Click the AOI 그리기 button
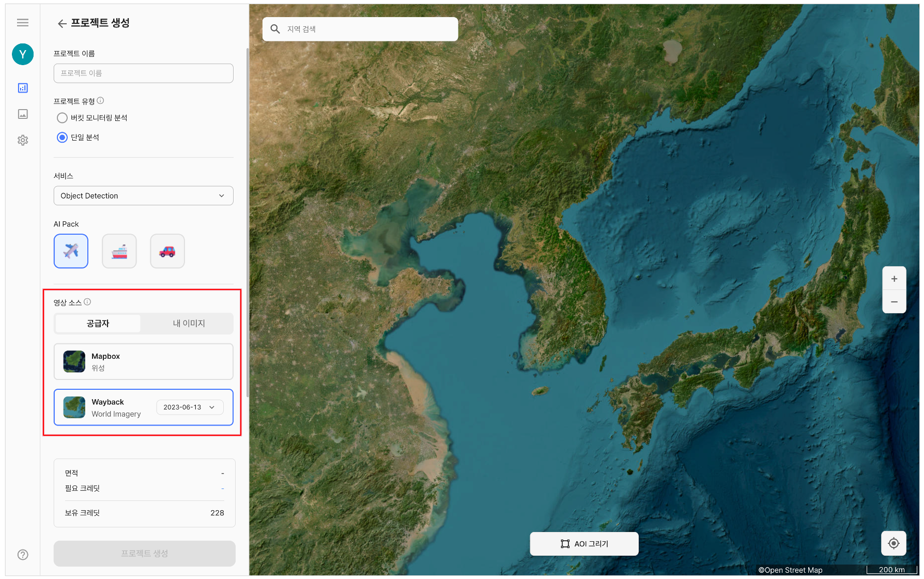 point(584,544)
